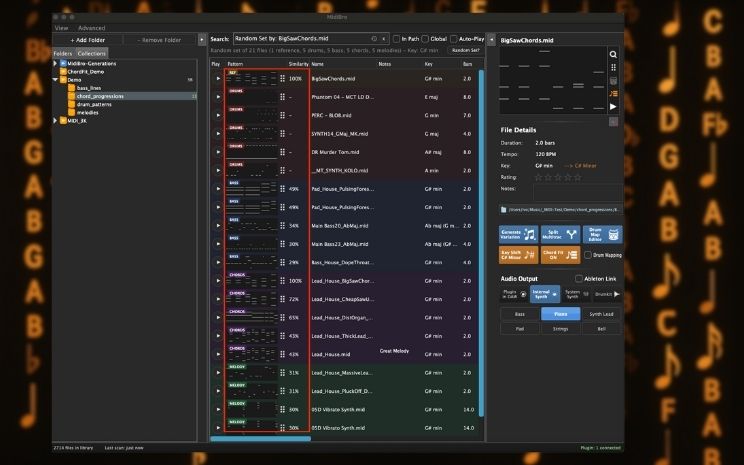The height and width of the screenshot is (465, 744).
Task: Click drag-handle icon on the Lead_House.mid row
Action: tap(282, 354)
